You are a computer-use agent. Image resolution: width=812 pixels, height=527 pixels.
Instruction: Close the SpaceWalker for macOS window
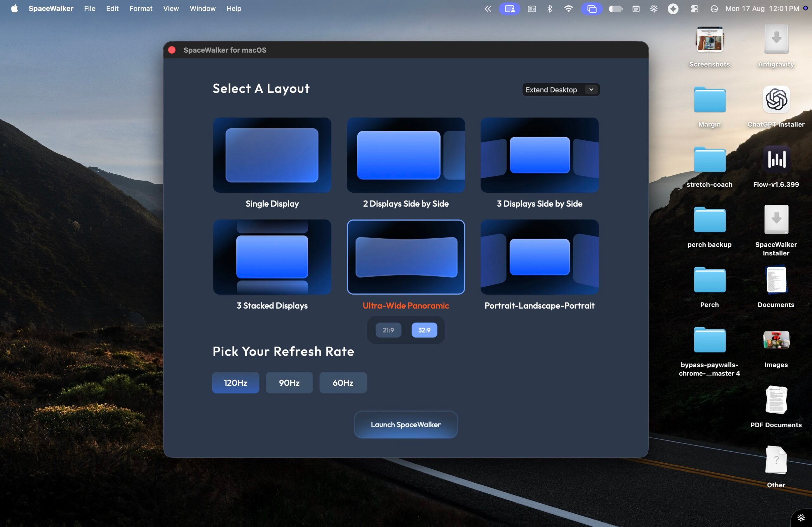[x=172, y=50]
